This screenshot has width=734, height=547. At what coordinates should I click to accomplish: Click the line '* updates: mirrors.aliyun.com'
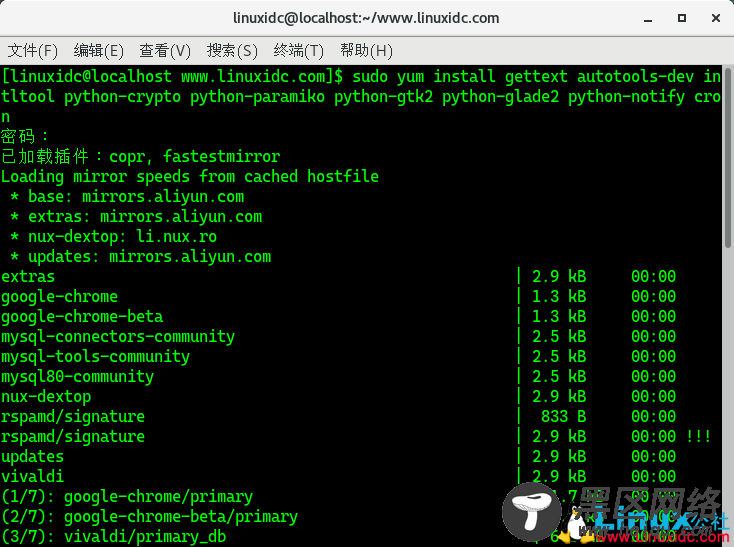pos(140,257)
